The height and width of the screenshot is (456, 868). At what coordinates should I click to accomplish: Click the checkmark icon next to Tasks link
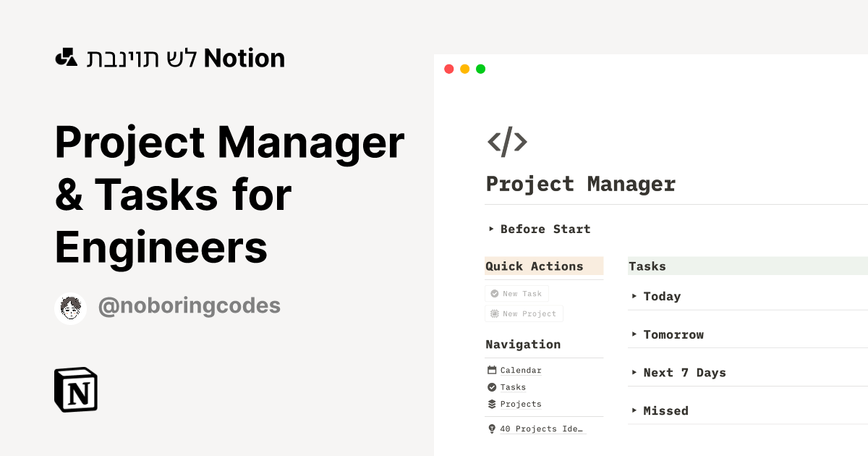click(x=491, y=387)
